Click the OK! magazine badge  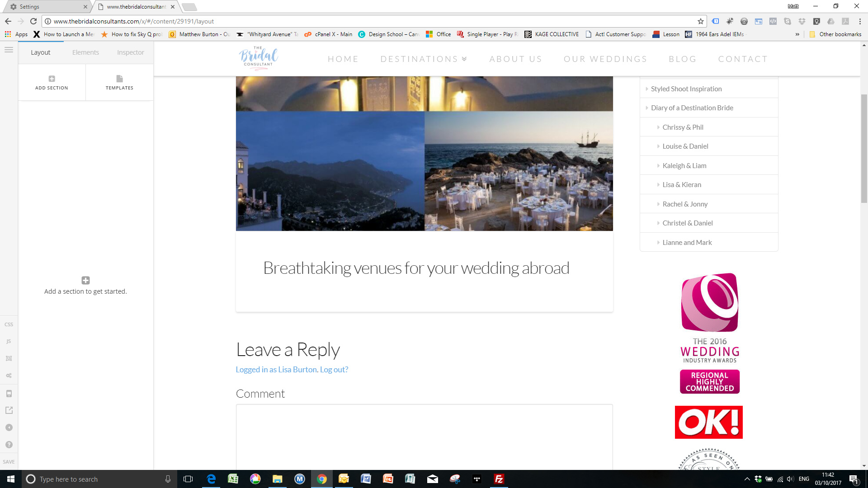pos(708,422)
